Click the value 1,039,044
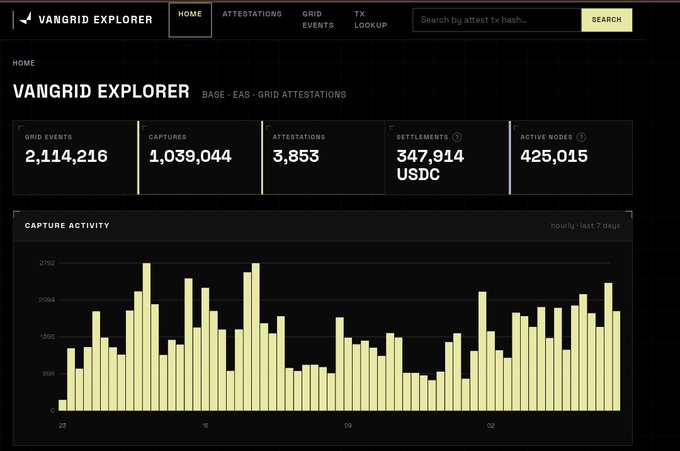This screenshot has width=680, height=451. (x=190, y=156)
